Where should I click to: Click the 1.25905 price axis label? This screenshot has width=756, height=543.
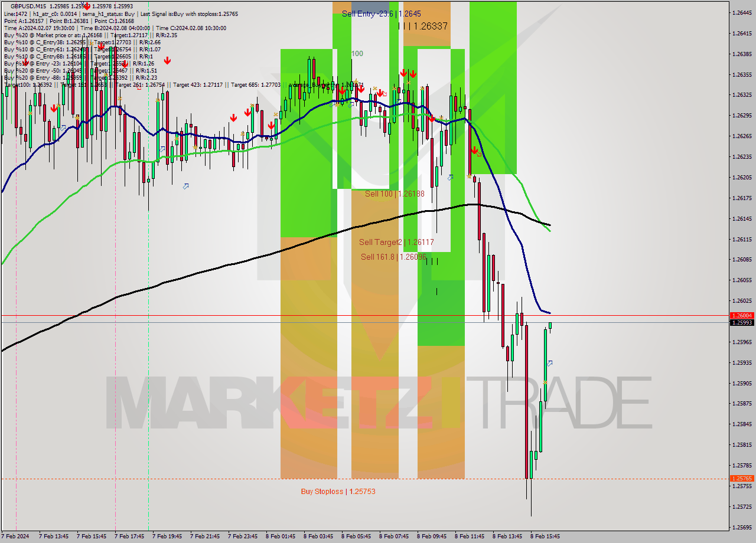pyautogui.click(x=742, y=383)
